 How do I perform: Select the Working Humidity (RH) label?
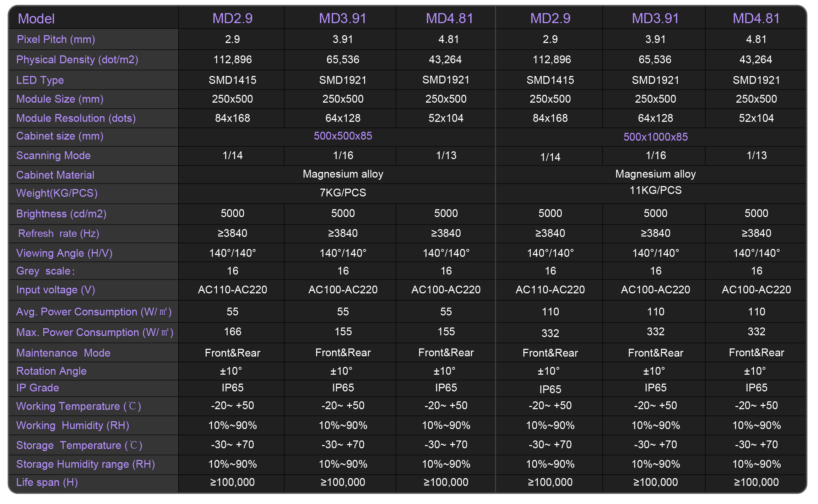coord(72,425)
